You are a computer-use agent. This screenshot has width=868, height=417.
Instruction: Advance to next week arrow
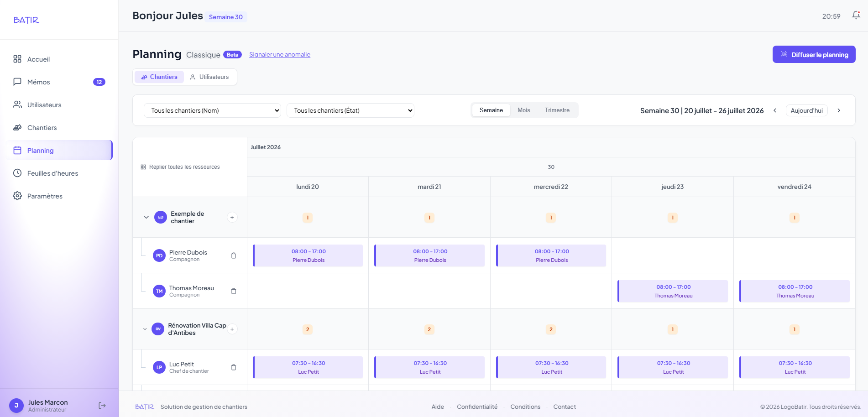pos(839,110)
